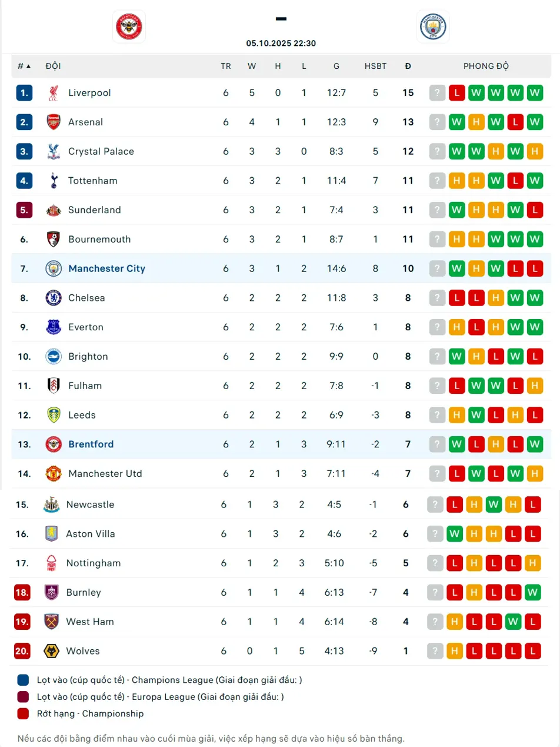
Task: Click the Arsenal club crest icon
Action: tap(54, 122)
